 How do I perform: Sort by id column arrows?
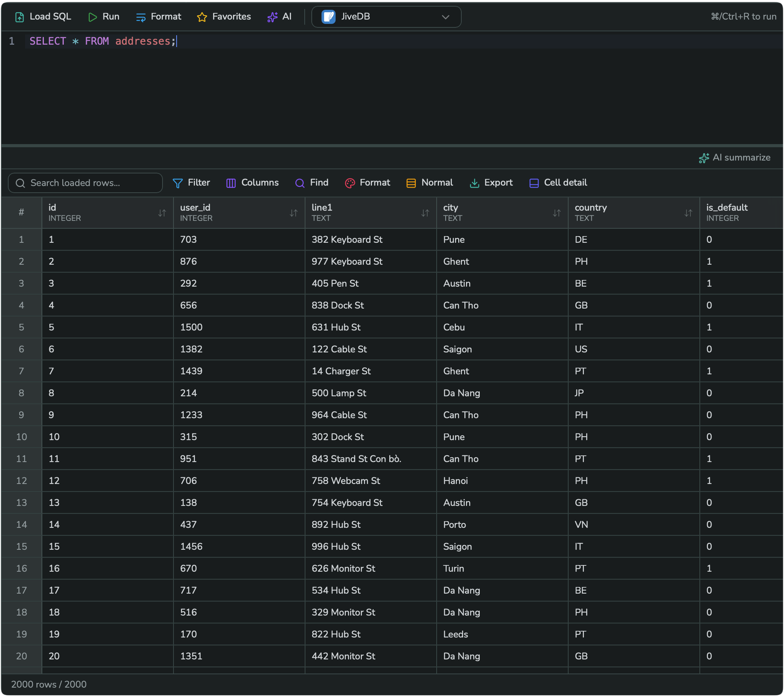pos(162,213)
